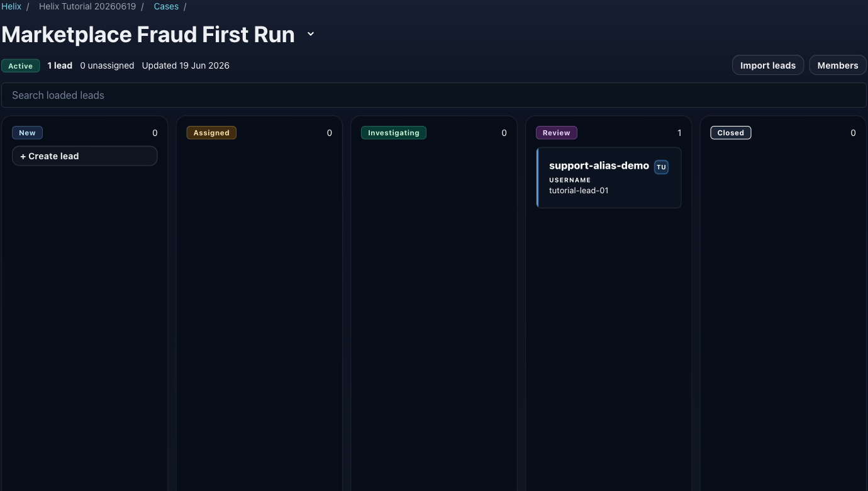This screenshot has height=491, width=868.
Task: Focus the Search loaded leads field
Action: pyautogui.click(x=434, y=95)
